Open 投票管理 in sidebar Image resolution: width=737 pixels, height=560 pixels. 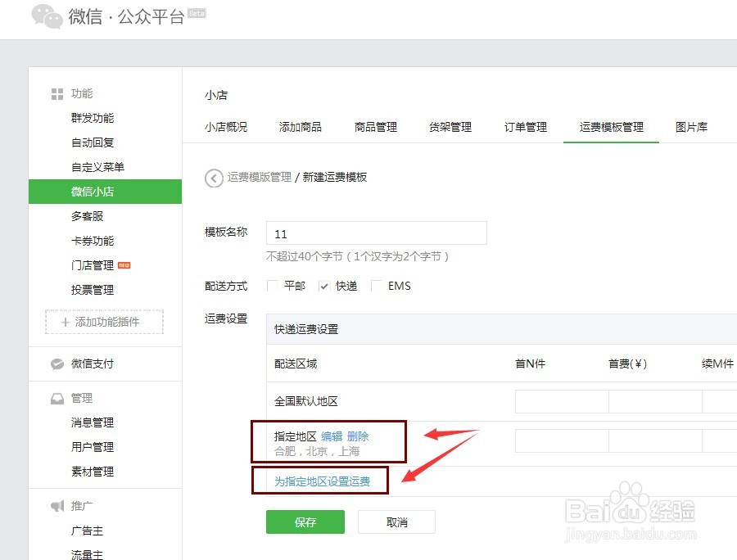coord(93,290)
